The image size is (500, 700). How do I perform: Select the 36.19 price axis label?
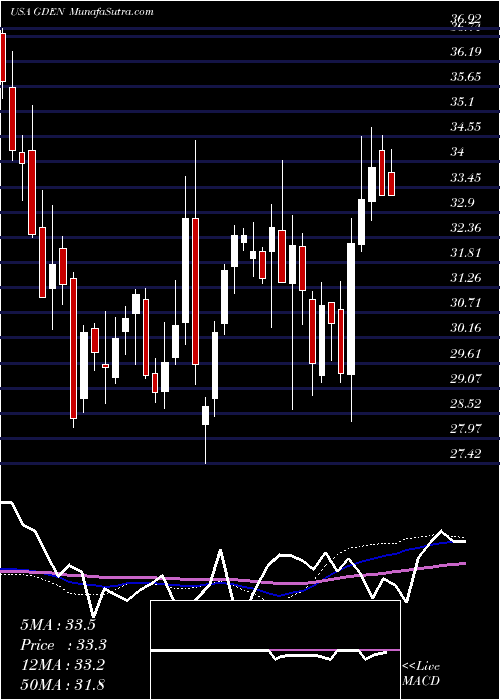click(x=466, y=52)
